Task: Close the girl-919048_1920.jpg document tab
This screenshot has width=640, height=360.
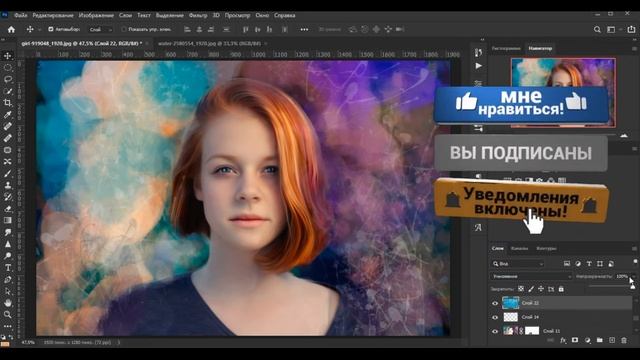Action: tap(147, 43)
